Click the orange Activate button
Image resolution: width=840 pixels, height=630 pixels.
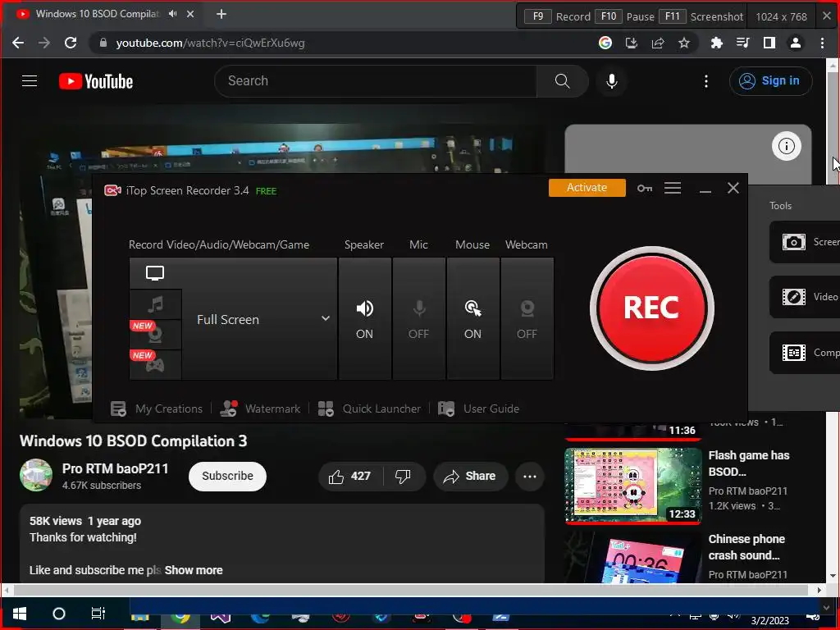pyautogui.click(x=587, y=188)
